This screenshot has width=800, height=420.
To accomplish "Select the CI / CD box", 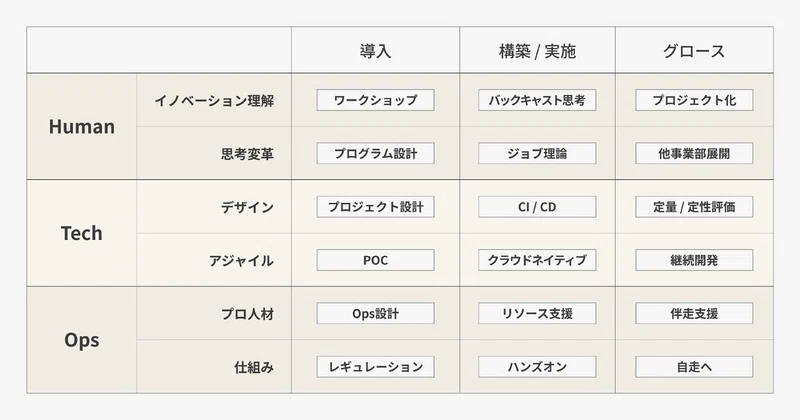I will pos(537,207).
